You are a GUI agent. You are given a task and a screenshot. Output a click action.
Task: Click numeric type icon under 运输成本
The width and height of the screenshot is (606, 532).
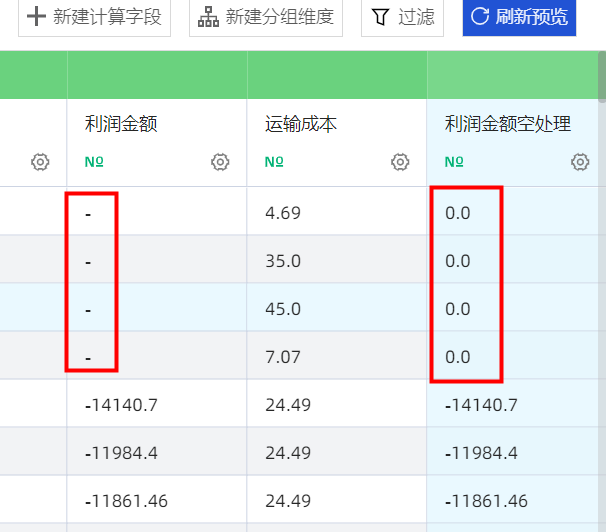point(274,162)
